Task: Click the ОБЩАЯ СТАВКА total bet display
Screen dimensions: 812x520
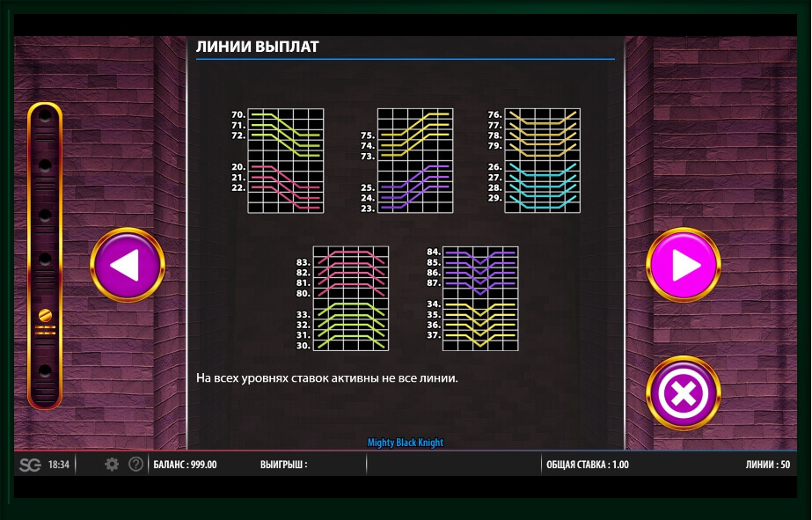Action: (587, 465)
